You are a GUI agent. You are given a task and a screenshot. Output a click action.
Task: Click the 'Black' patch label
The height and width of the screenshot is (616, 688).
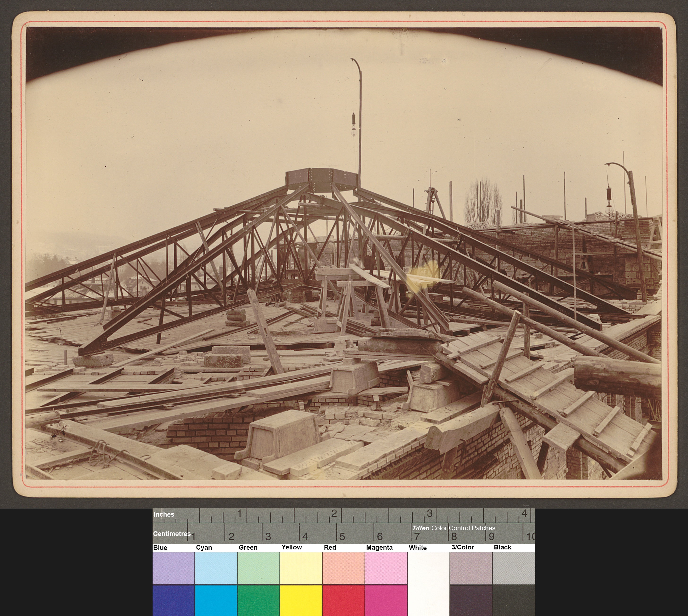click(x=502, y=547)
